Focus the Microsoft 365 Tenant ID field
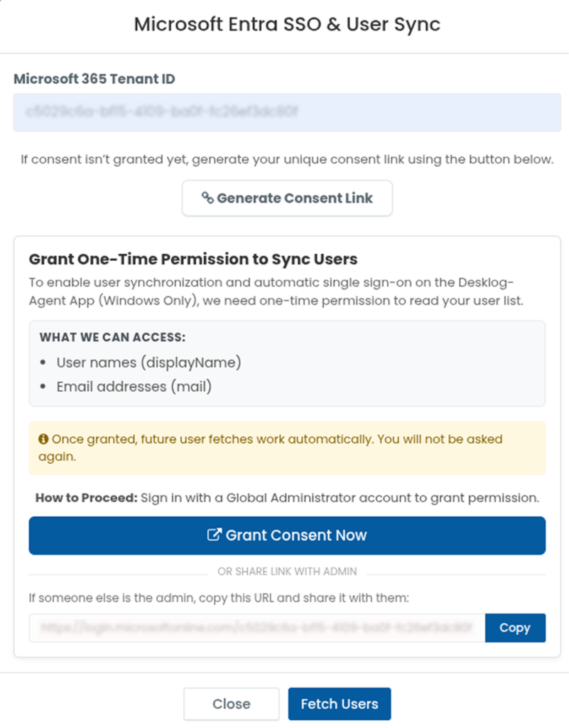 (287, 112)
